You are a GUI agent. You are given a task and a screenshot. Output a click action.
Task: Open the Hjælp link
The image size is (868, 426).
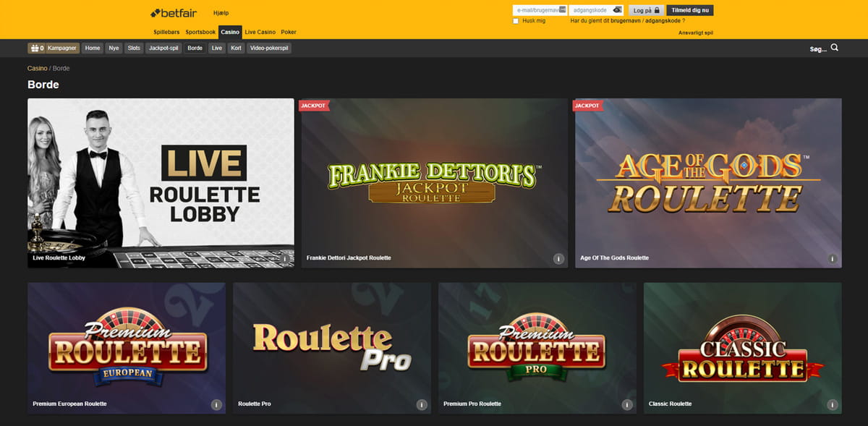pyautogui.click(x=221, y=13)
